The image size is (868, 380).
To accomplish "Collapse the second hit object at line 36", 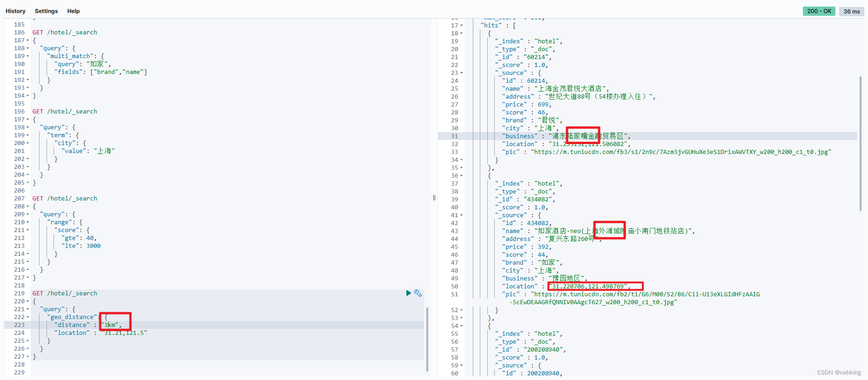I will (x=461, y=176).
